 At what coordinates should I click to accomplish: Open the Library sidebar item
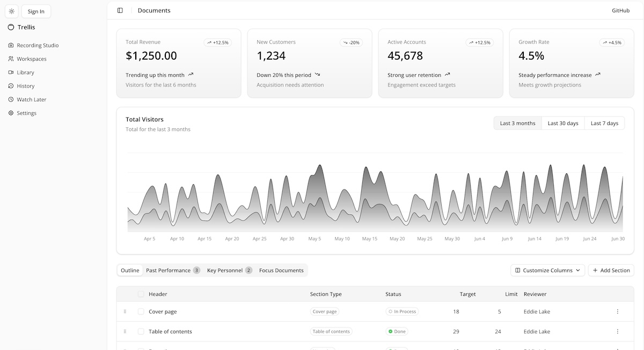(25, 72)
